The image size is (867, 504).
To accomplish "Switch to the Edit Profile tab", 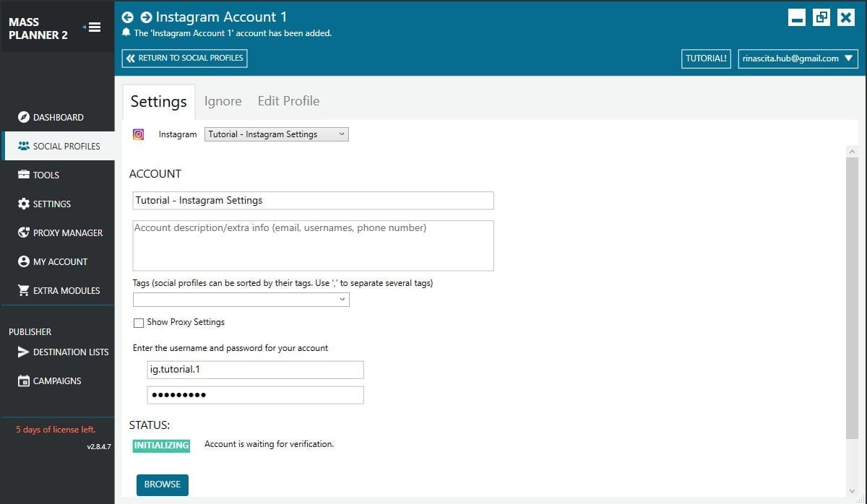I will point(288,101).
